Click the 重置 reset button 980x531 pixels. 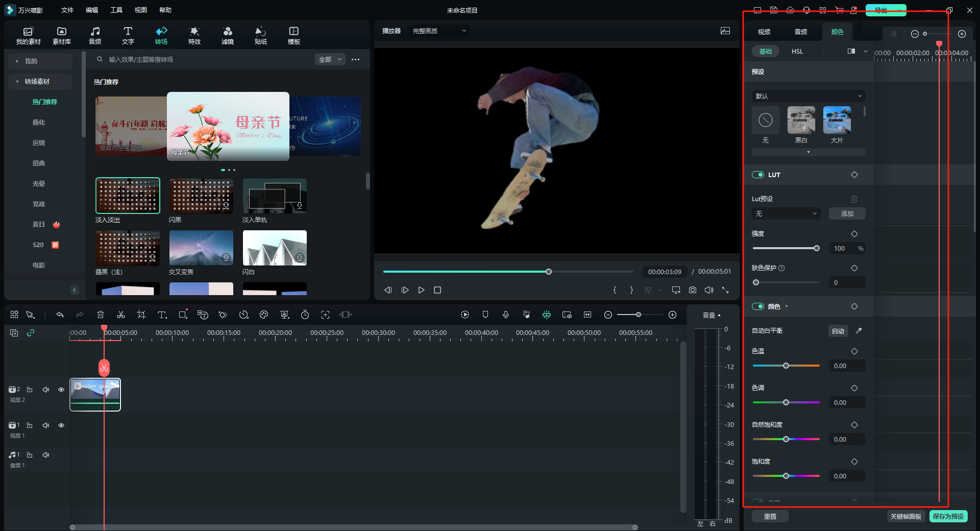(x=770, y=516)
